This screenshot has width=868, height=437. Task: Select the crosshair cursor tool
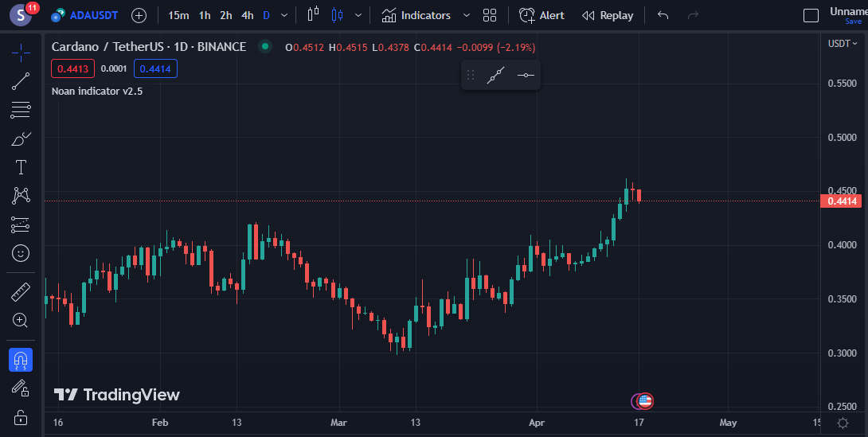21,53
